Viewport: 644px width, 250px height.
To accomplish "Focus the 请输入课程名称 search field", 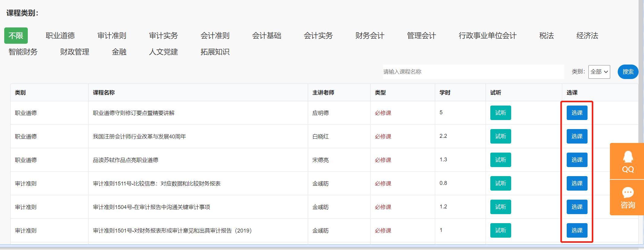I will click(473, 72).
